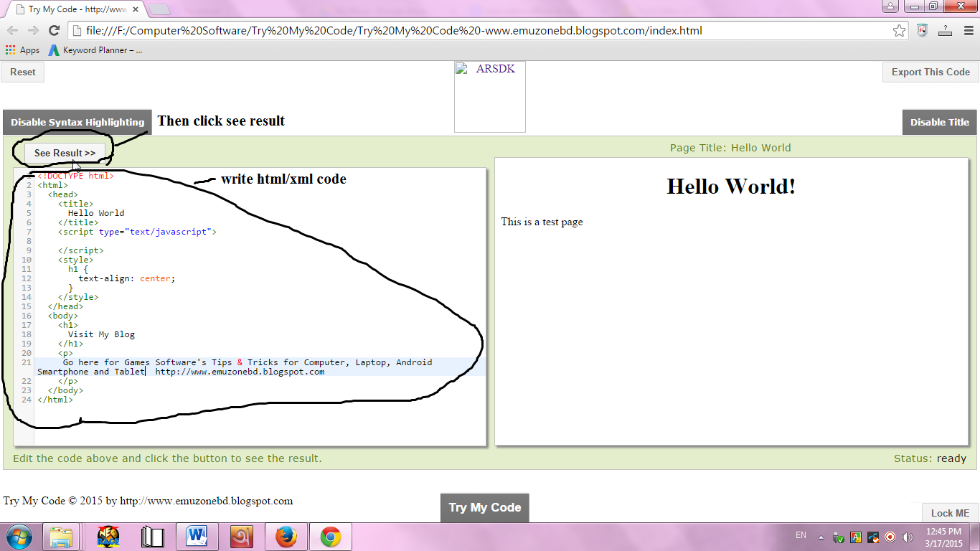Click the Try My Code footer button

tap(485, 507)
